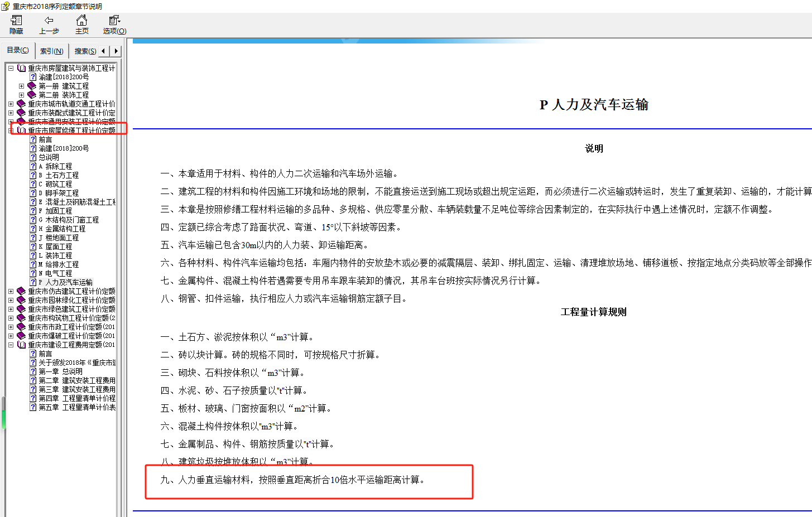
Task: Click book icon of 重庆市城市轨道交通工程
Action: pos(21,104)
